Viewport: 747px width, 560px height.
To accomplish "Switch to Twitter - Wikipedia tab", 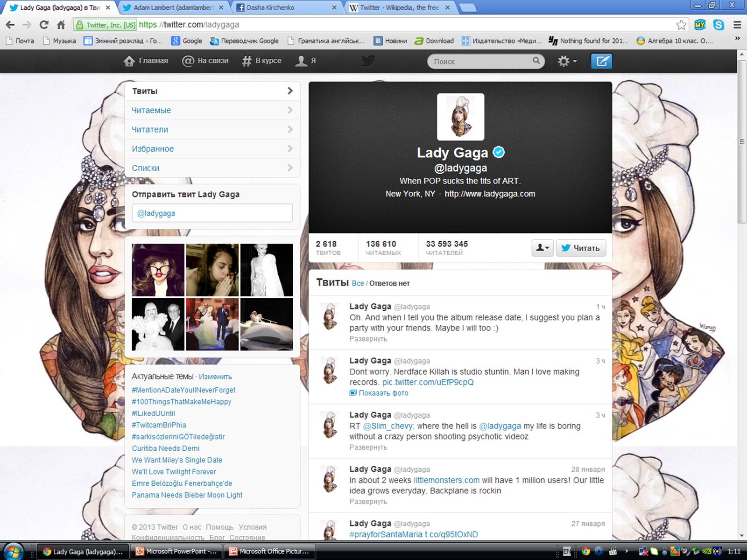I will [399, 7].
